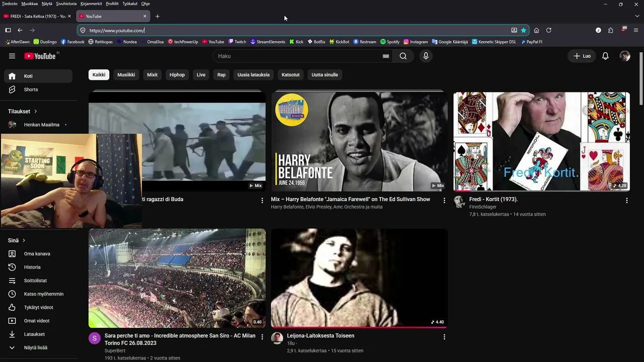
Task: Open the Muokkaa menu
Action: click(x=29, y=4)
